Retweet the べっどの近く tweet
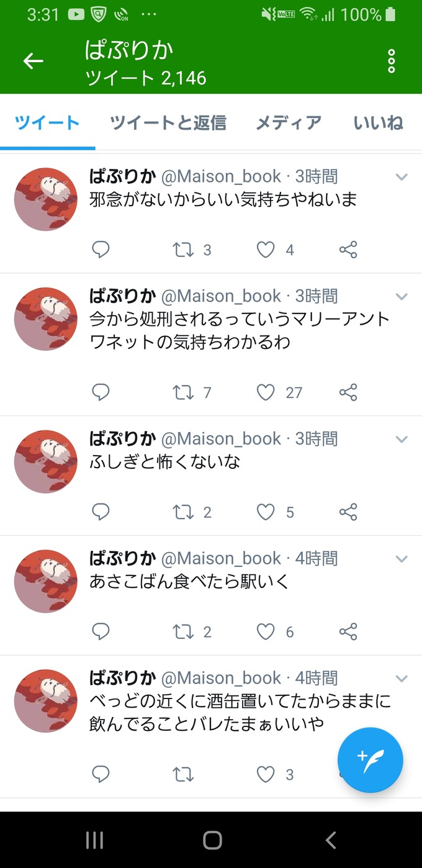Image resolution: width=422 pixels, height=868 pixels. pos(183,774)
